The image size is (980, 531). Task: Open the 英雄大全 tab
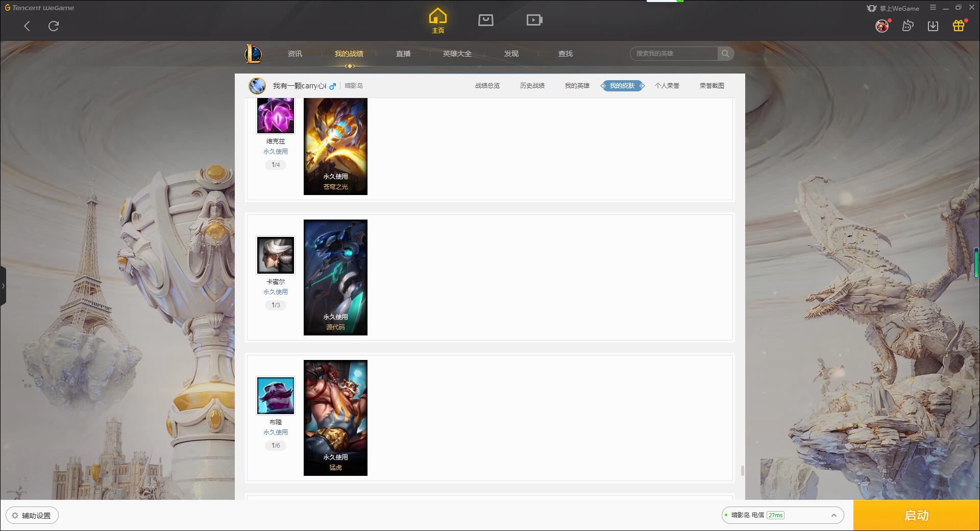(457, 54)
